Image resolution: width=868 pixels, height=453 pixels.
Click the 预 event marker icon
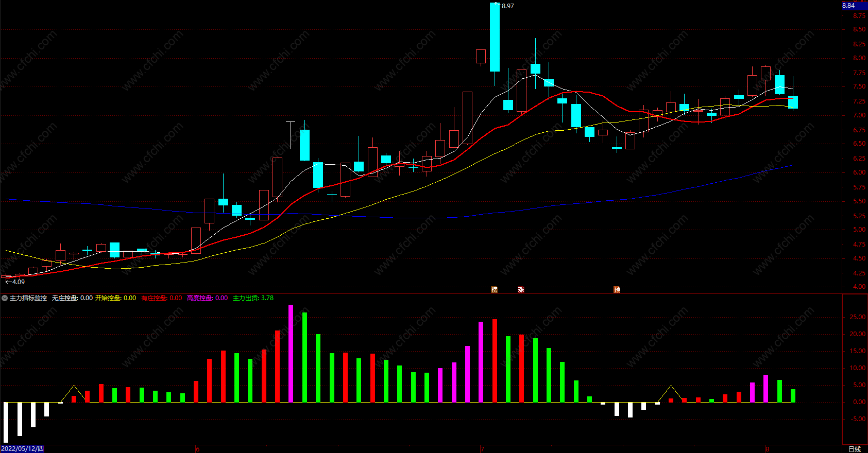point(617,290)
